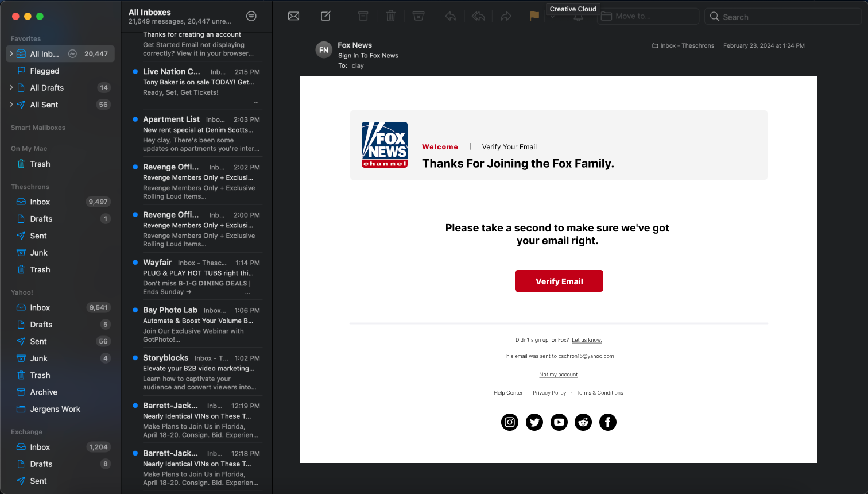Open the Terms & Conditions link
The height and width of the screenshot is (494, 868).
coord(600,393)
